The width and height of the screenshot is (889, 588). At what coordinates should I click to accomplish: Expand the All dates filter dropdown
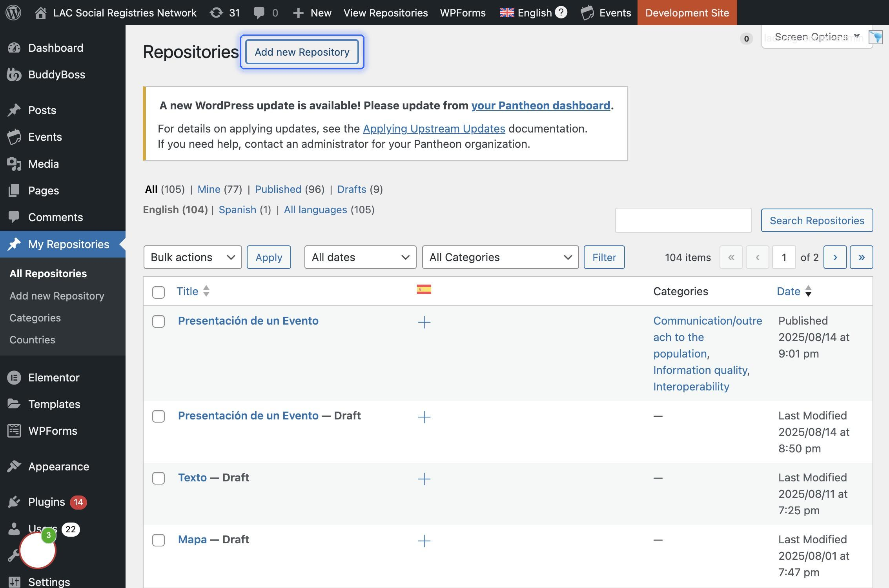360,257
